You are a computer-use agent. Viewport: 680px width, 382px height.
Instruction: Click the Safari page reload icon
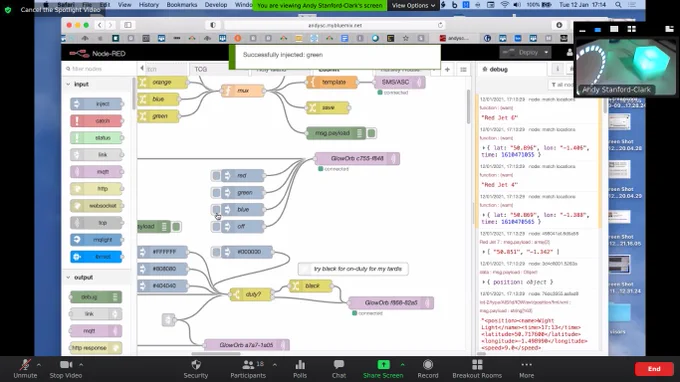(x=440, y=25)
